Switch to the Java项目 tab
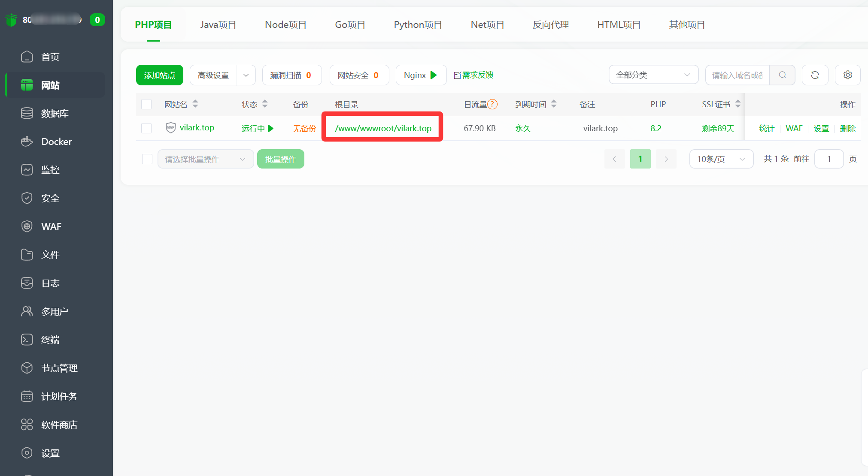Viewport: 868px width, 476px height. coord(218,25)
